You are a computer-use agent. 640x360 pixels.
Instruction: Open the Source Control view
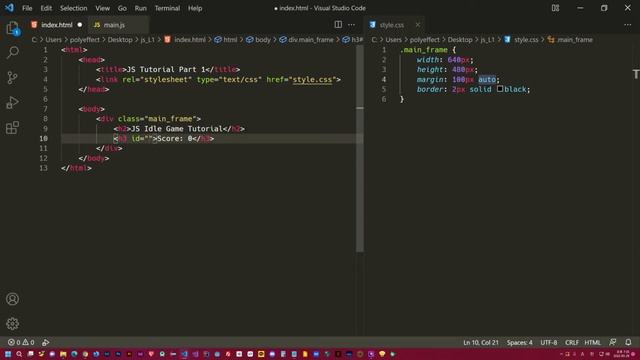coord(13,78)
